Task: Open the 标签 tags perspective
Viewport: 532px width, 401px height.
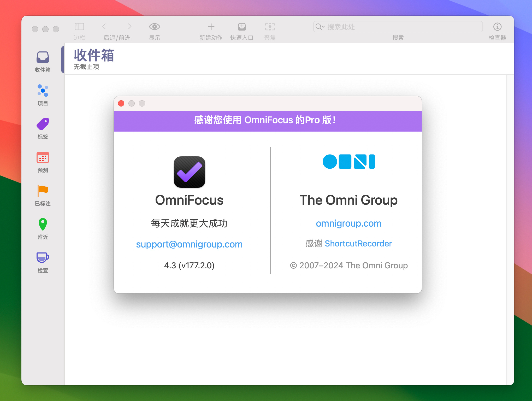Action: 43,128
